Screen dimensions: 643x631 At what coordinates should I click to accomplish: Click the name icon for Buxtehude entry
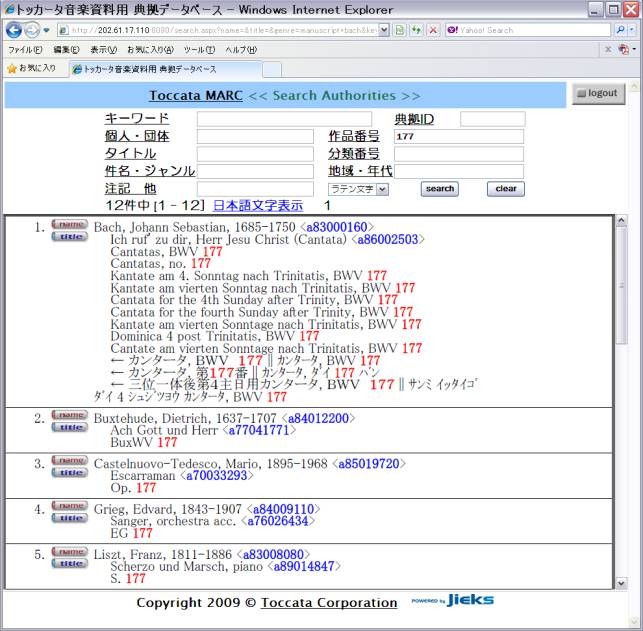point(70,415)
